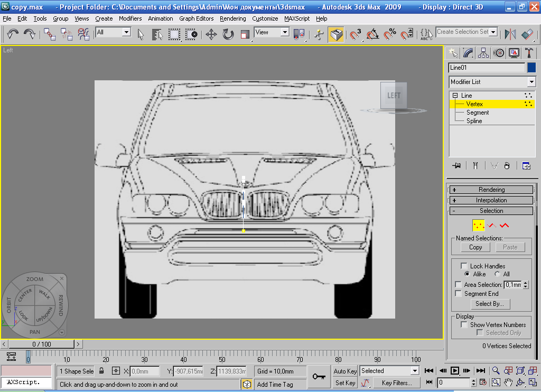
Task: Click the Use Pivot Point Center icon
Action: coord(299,34)
